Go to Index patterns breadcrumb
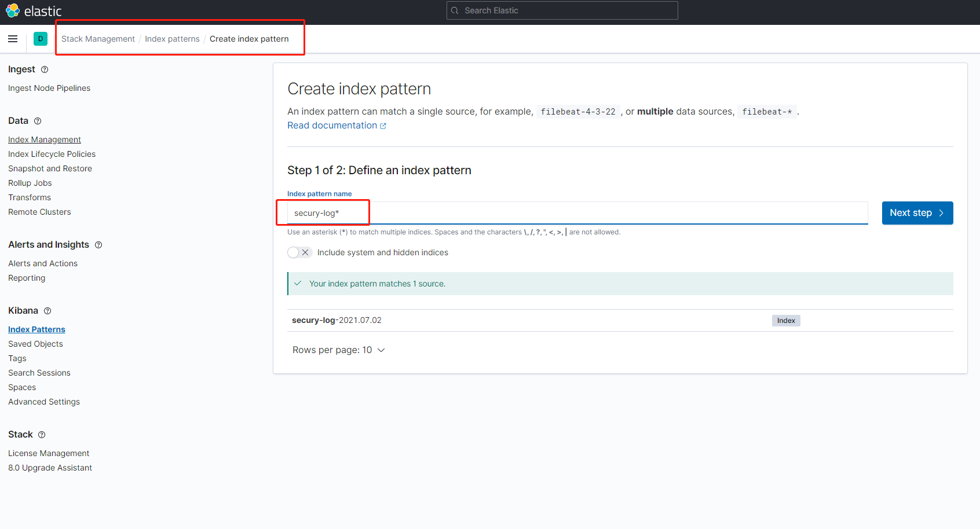The width and height of the screenshot is (980, 529). coord(172,39)
